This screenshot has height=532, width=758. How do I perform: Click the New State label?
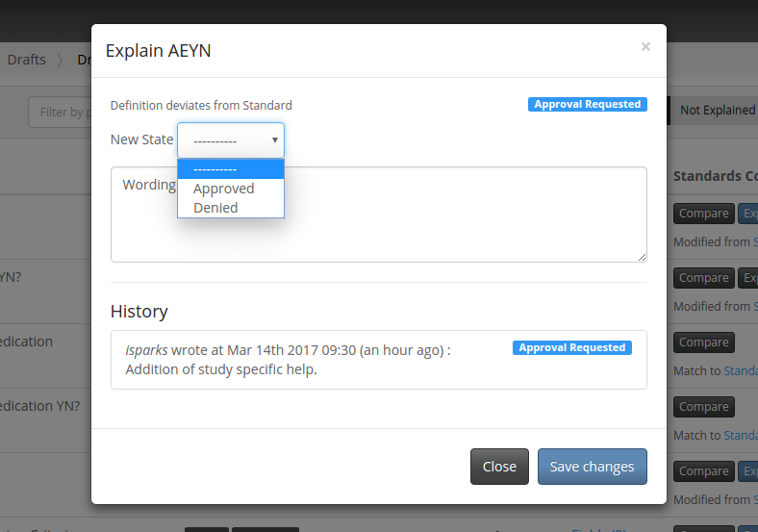point(141,139)
